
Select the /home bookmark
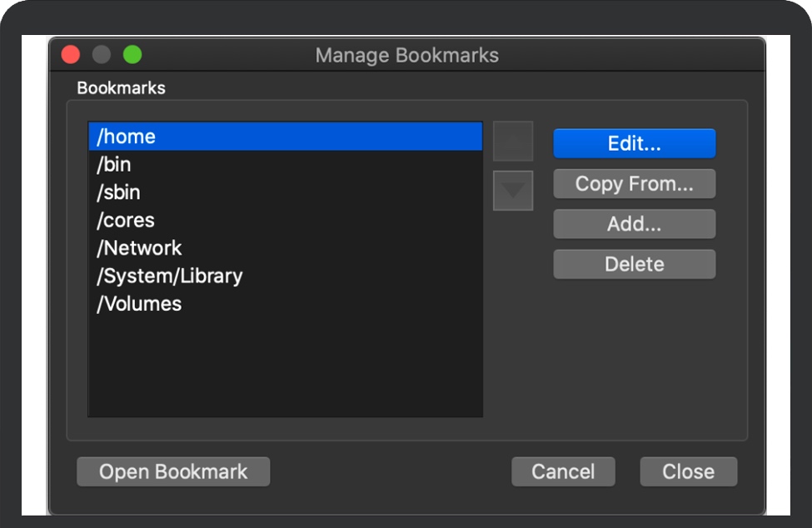(x=285, y=137)
